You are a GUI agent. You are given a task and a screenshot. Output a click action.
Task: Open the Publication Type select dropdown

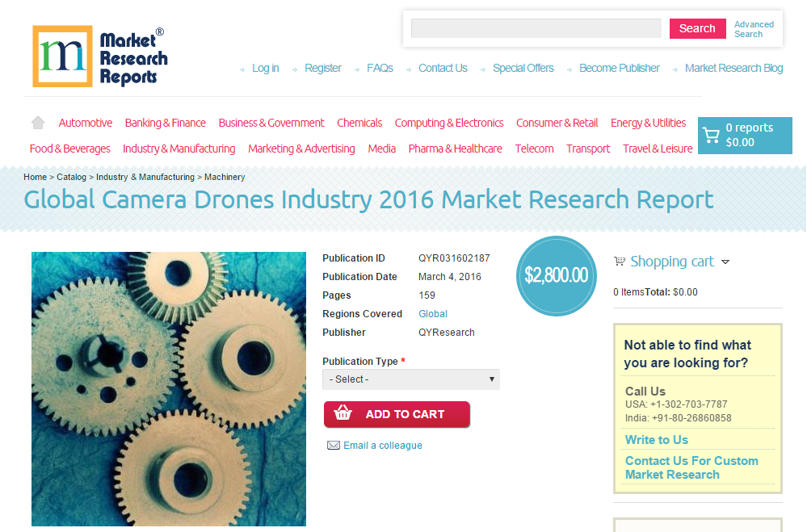tap(411, 379)
